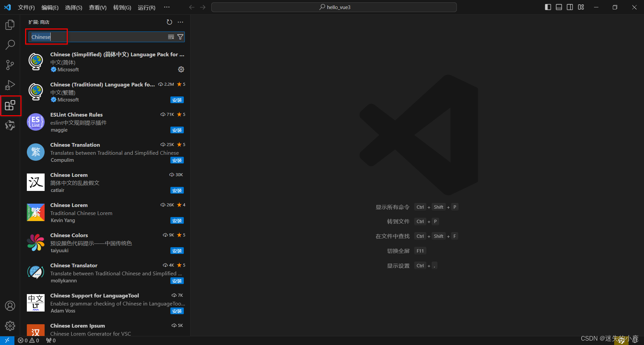Refresh the extensions marketplace list
Screen dimensions: 644x345
[169, 22]
